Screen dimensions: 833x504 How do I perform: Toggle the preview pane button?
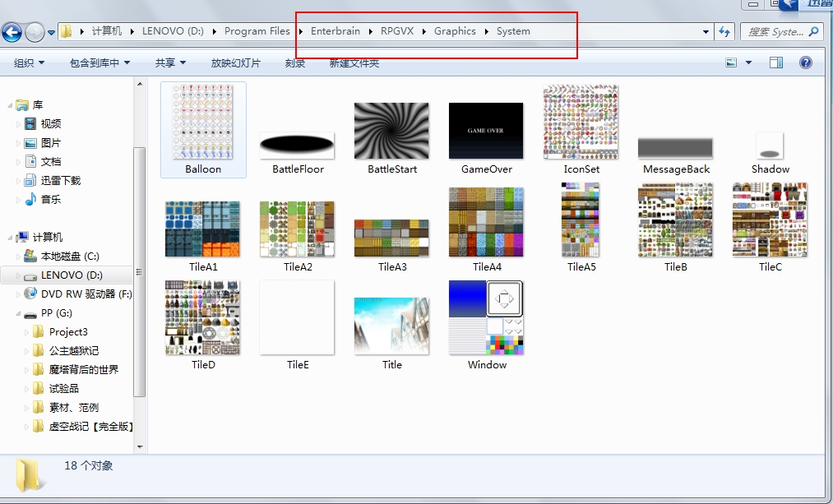point(776,62)
